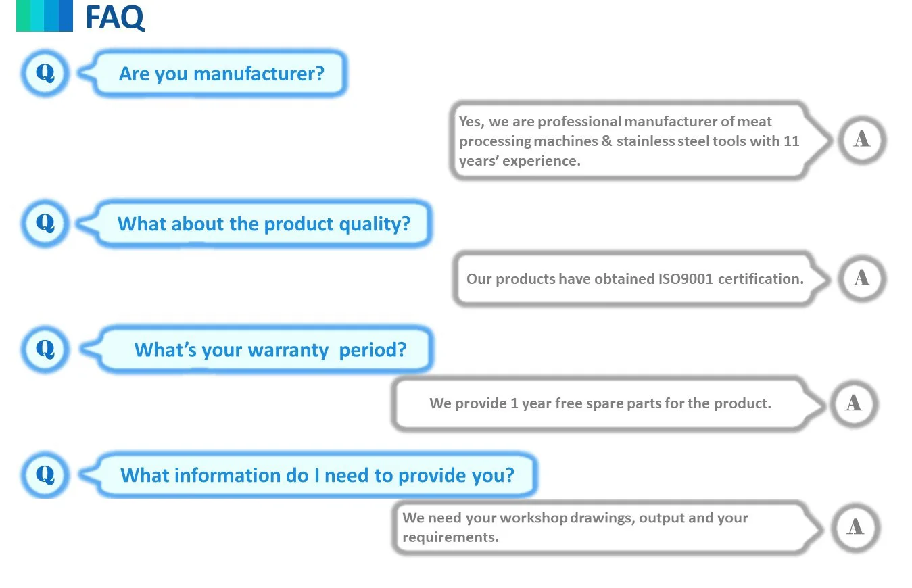Click the A icon next to spare parts answer
The height and width of the screenshot is (588, 912).
click(x=854, y=403)
